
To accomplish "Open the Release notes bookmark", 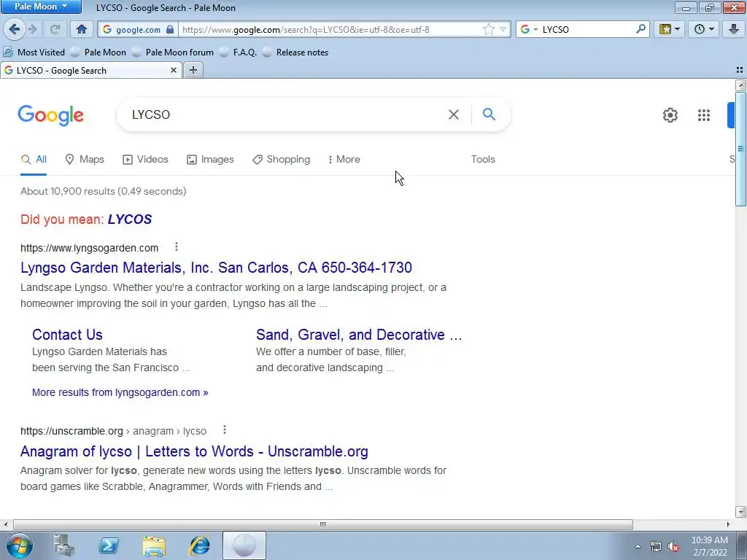I will click(x=295, y=52).
